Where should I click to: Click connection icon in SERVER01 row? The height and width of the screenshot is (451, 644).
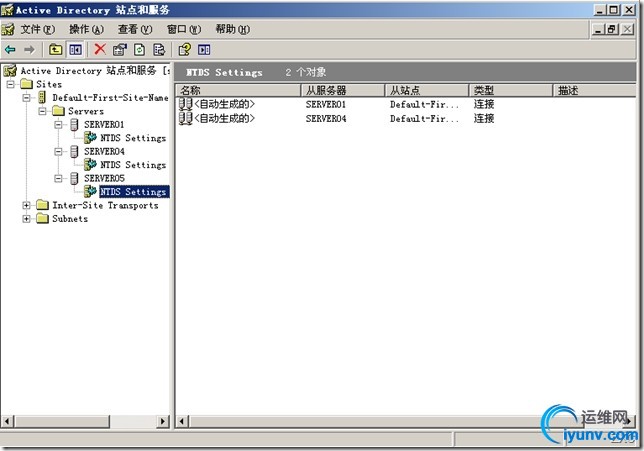(x=186, y=104)
